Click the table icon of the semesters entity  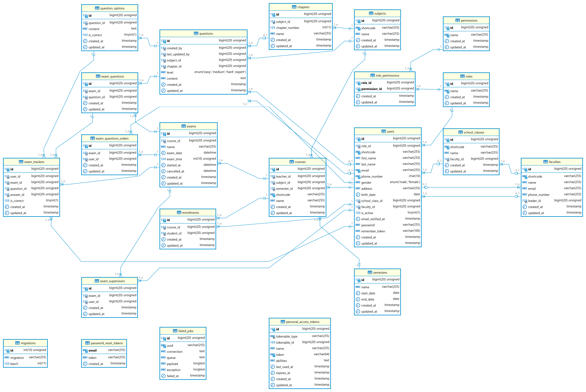point(370,273)
